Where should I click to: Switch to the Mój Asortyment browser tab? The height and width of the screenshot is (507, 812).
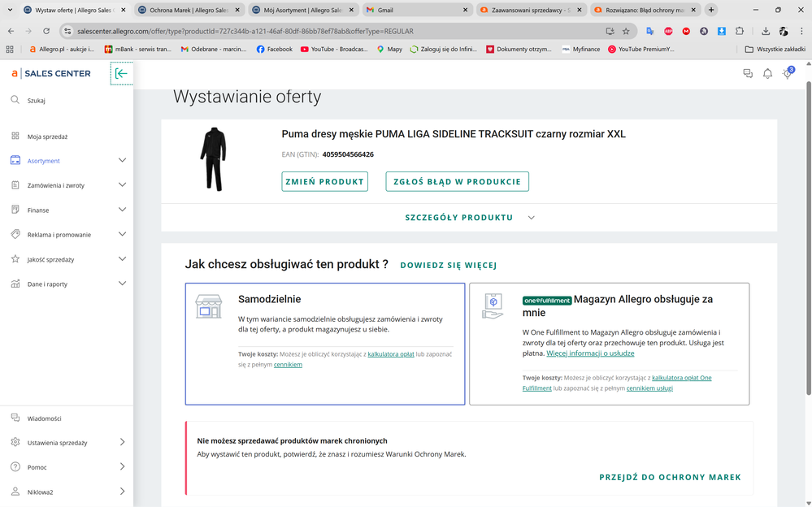303,10
